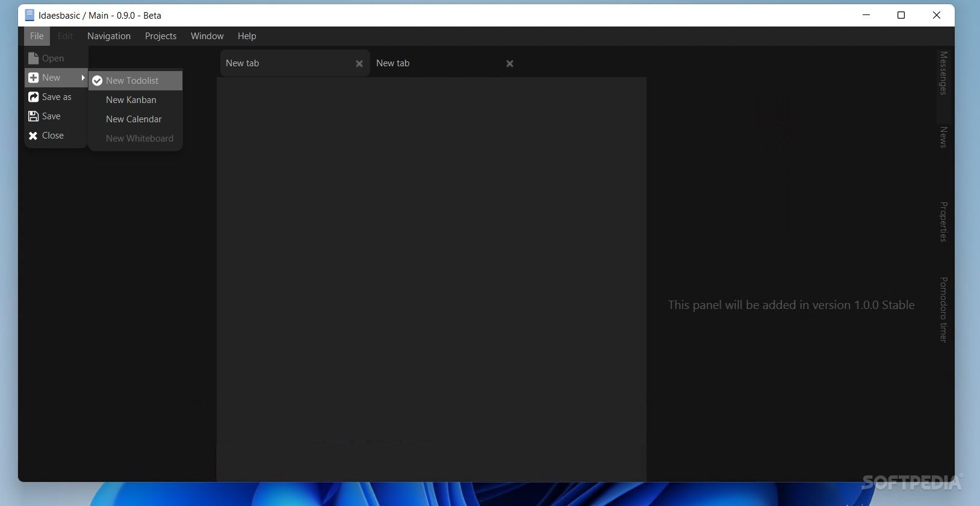Minimize the Idaesbasic window
This screenshot has width=980, height=506.
click(866, 15)
